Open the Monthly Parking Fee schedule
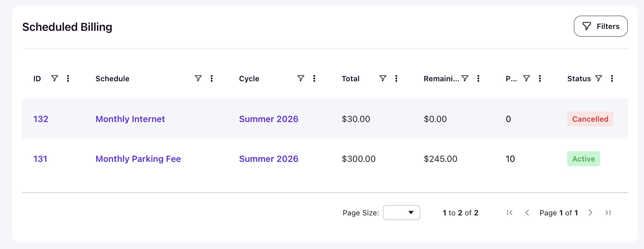The height and width of the screenshot is (249, 644). pos(138,159)
